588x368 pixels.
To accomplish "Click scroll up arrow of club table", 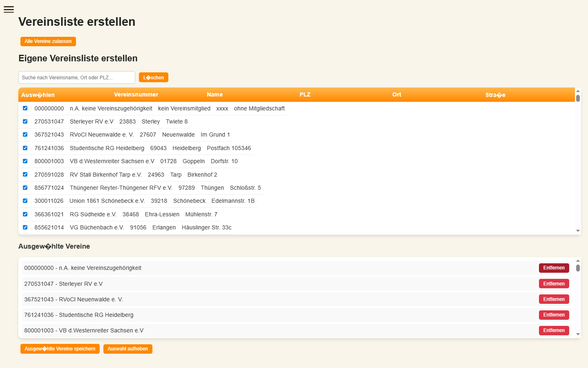I will 578,91.
